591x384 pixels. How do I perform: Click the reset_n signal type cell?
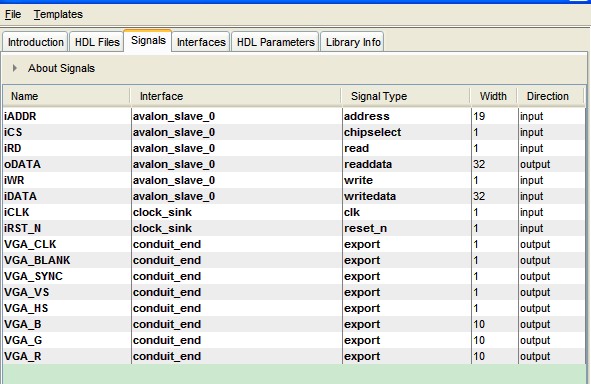coord(407,228)
